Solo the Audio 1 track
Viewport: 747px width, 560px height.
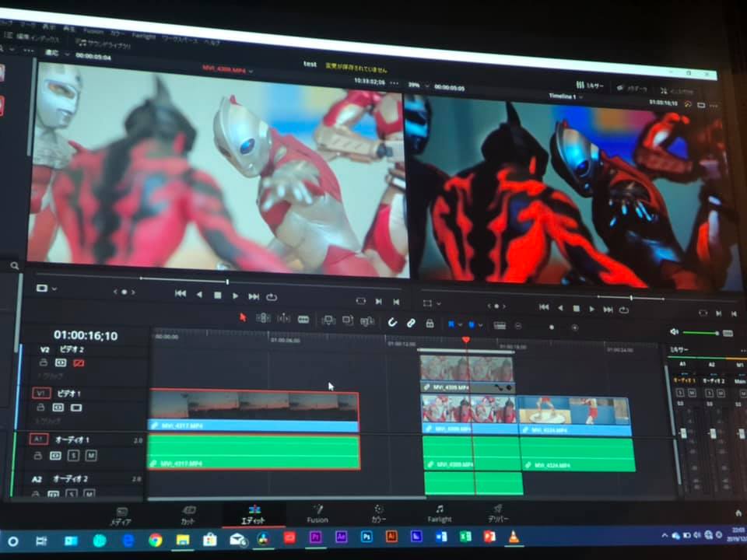pos(73,456)
